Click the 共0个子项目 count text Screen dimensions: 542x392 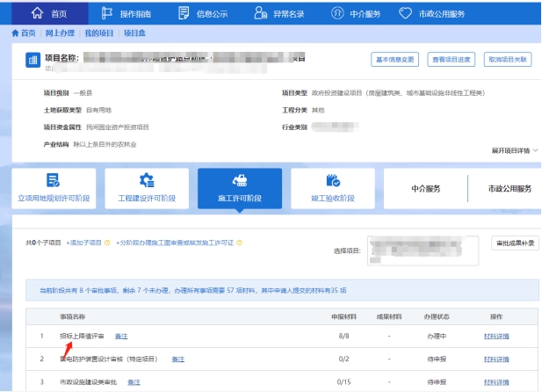click(x=43, y=243)
